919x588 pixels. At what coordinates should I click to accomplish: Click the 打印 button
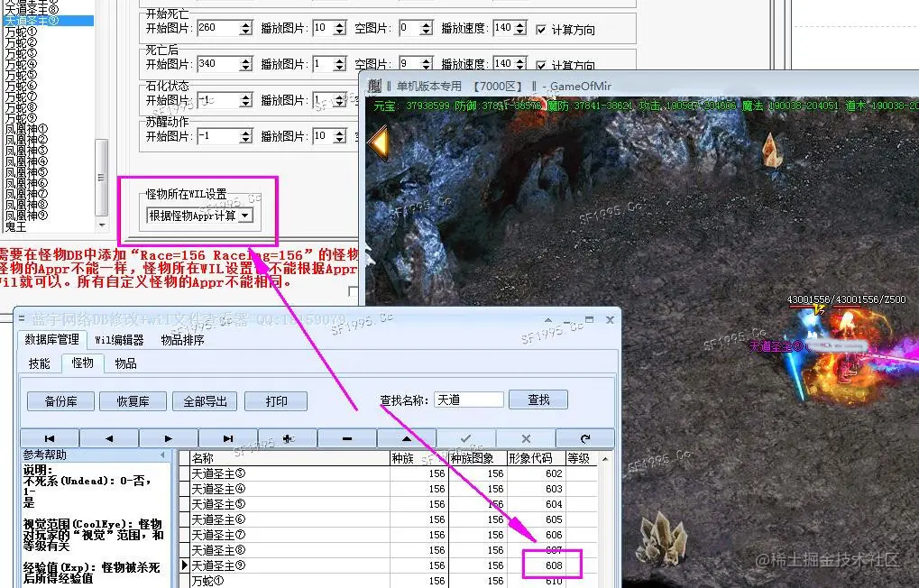(276, 401)
